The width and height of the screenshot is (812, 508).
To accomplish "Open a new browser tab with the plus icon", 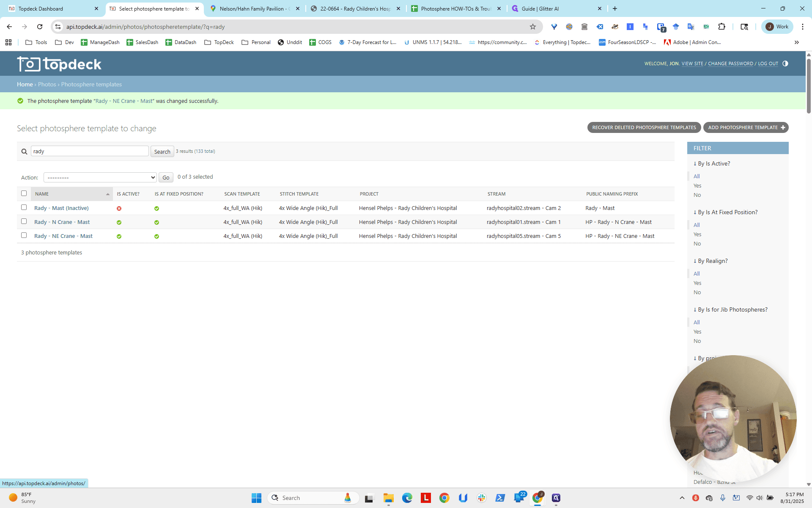I will [x=615, y=8].
